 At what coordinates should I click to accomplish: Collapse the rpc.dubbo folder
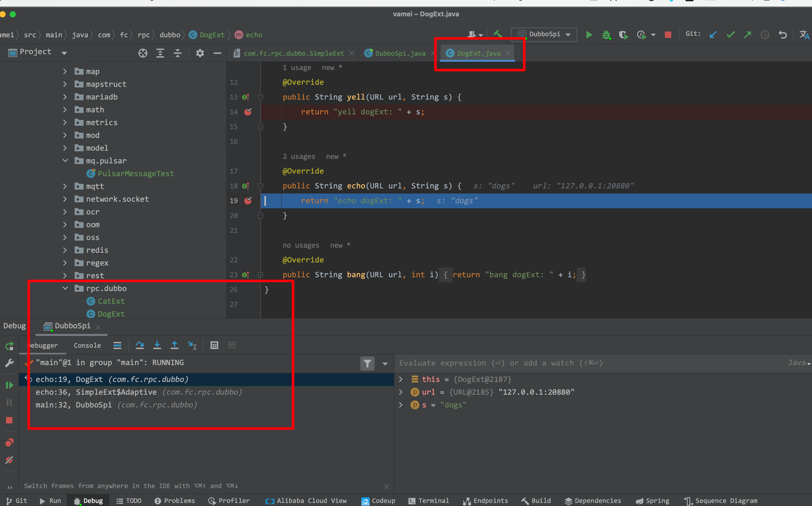point(65,288)
